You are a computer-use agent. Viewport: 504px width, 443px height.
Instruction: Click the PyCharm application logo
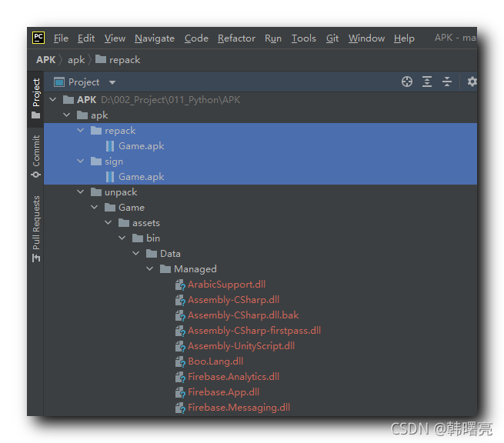38,38
